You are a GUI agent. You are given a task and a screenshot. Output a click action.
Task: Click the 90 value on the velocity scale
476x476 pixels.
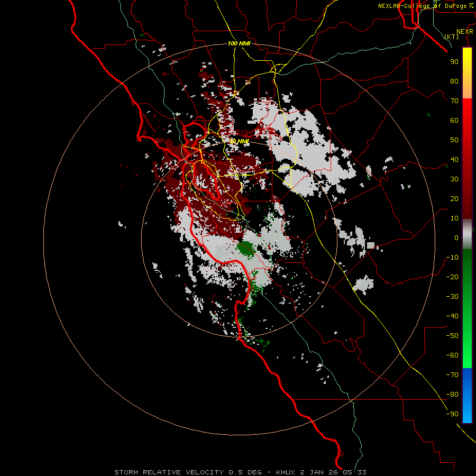click(454, 62)
